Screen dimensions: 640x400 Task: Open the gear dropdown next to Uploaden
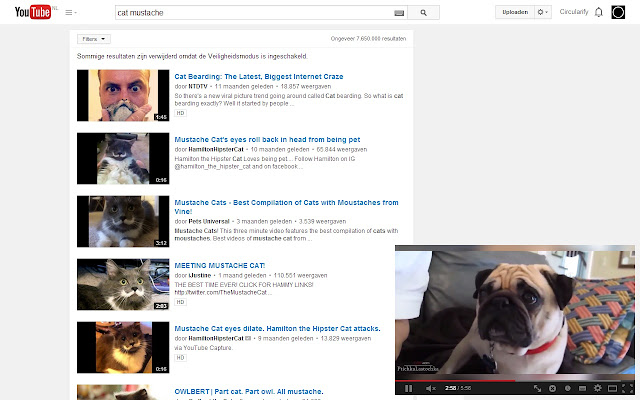pos(543,12)
